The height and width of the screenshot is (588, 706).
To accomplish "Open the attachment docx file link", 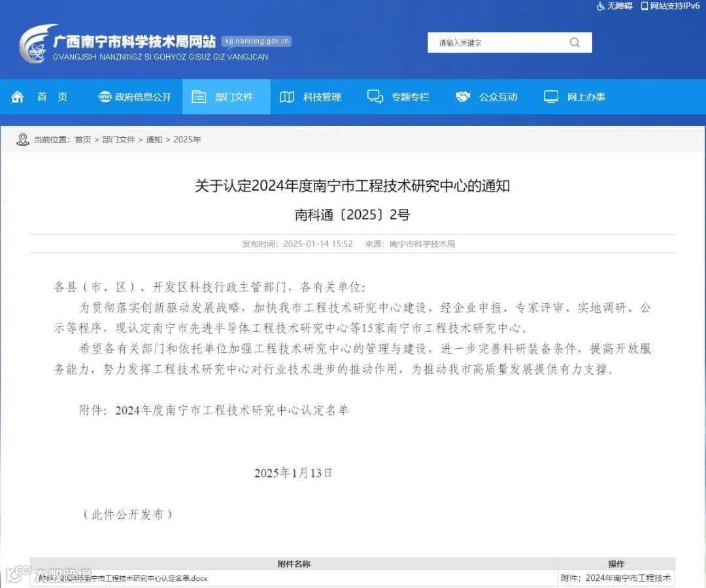I will tap(122, 578).
